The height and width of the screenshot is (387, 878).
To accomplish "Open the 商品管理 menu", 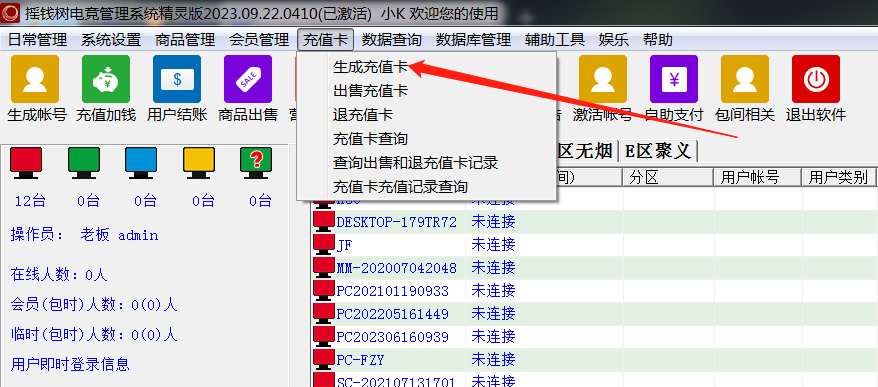I will pos(185,40).
